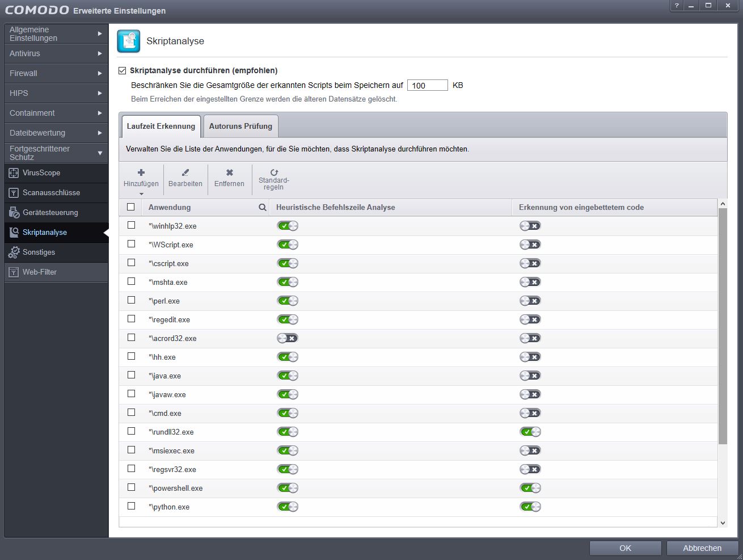Screen dimensions: 743x560
Task: Open Scanausschlüsse in the sidebar
Action: pyautogui.click(x=56, y=193)
